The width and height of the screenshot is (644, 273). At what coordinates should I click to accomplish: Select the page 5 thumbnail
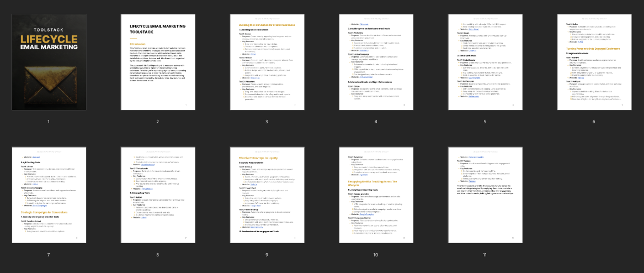pos(485,61)
